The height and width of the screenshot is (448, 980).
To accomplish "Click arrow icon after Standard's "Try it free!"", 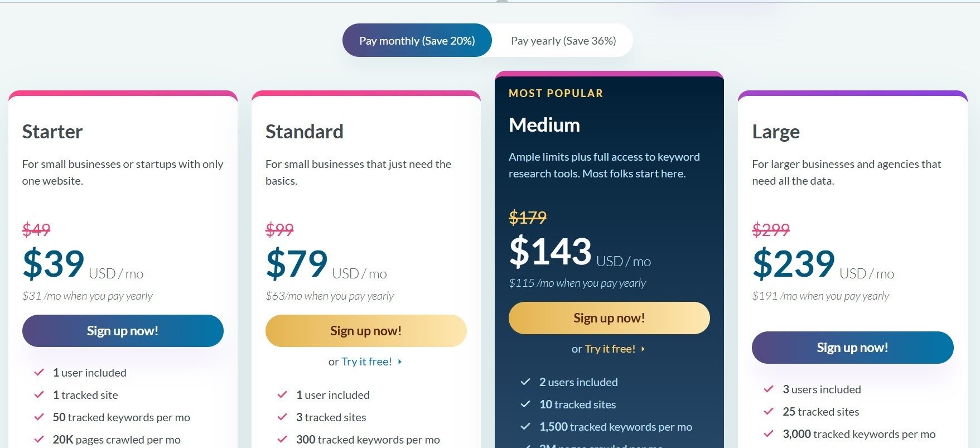I will (x=399, y=362).
